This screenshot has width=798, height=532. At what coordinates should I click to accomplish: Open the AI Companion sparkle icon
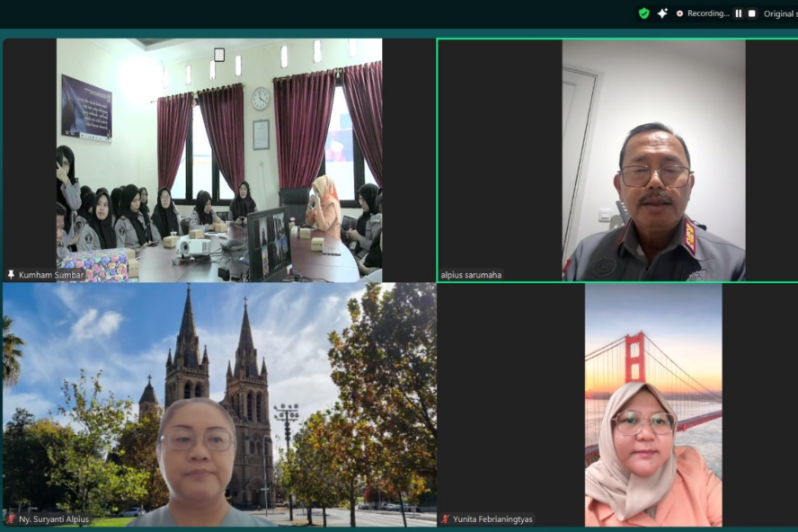pos(662,13)
